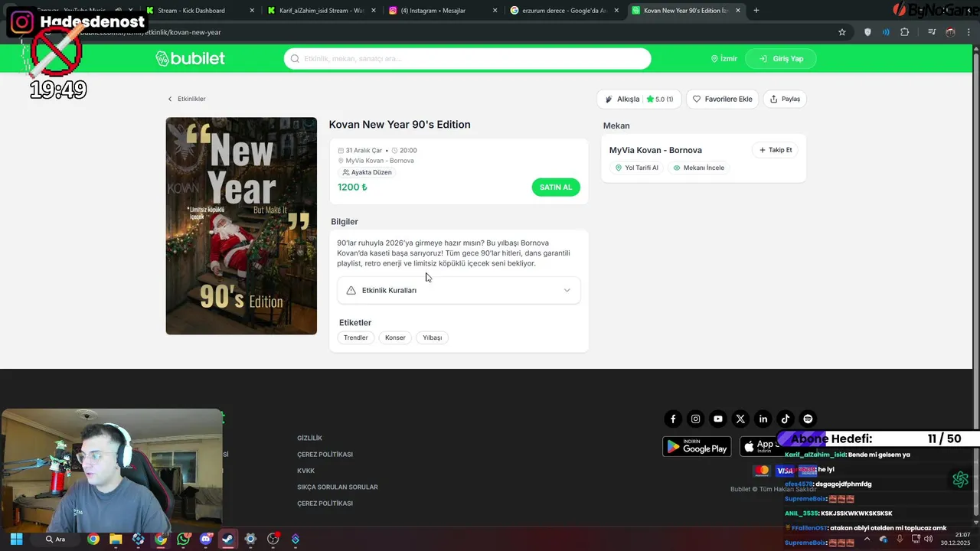The width and height of the screenshot is (980, 551).
Task: Open Discord from the taskbar
Action: tap(205, 539)
